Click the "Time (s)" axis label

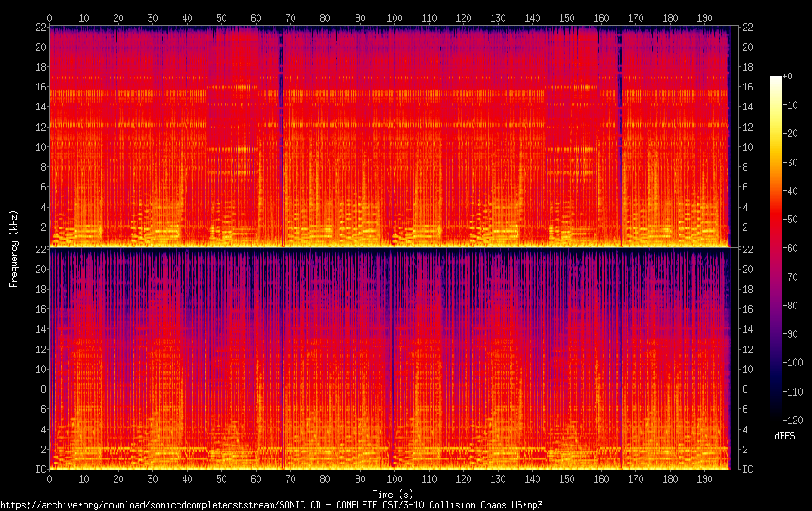[x=389, y=493]
